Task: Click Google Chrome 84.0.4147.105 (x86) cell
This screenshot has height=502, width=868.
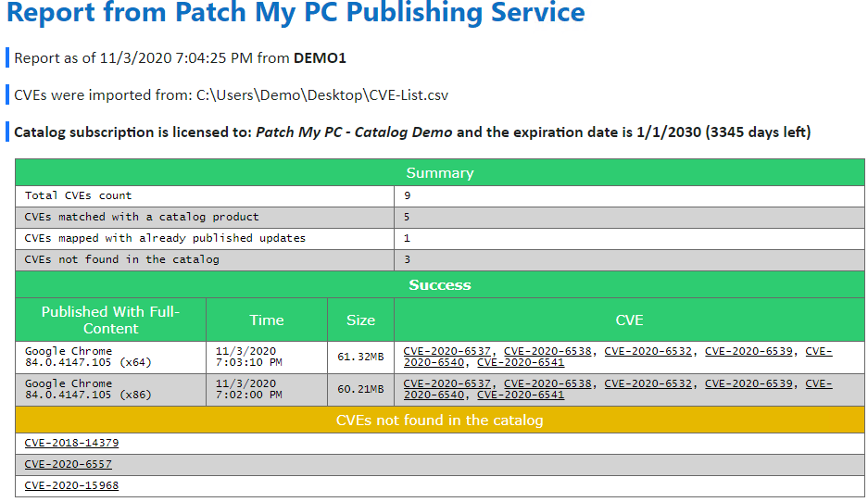Action: click(x=111, y=389)
